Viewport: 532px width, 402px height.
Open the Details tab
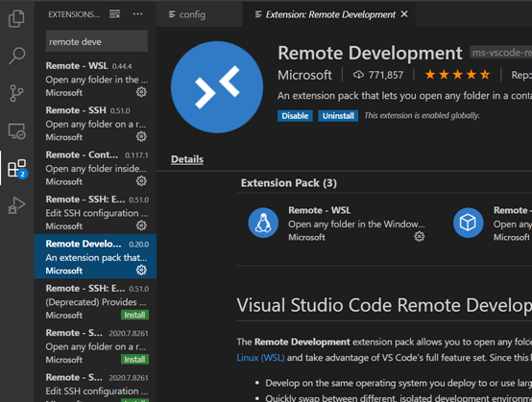(x=187, y=159)
